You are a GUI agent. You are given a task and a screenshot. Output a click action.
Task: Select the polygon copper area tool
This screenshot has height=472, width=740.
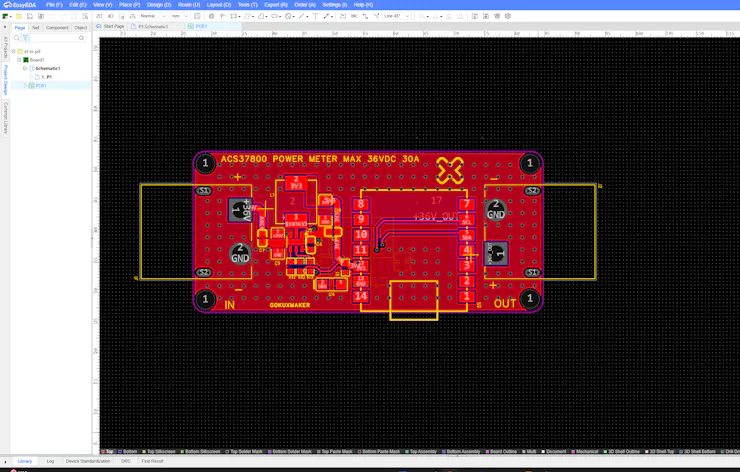[261, 16]
